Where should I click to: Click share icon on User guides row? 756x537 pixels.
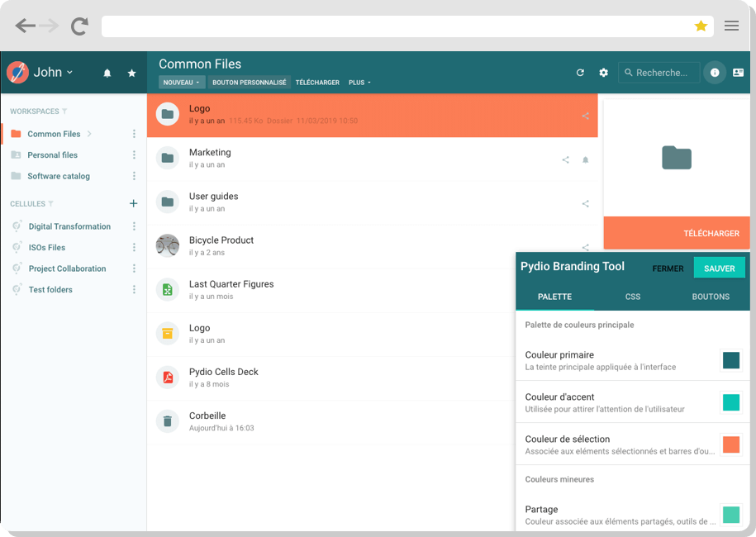tap(585, 203)
